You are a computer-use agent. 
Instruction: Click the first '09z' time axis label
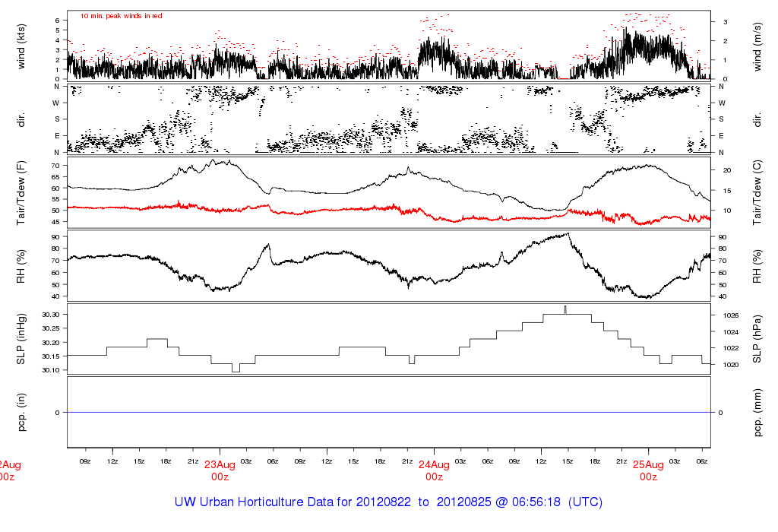click(85, 461)
